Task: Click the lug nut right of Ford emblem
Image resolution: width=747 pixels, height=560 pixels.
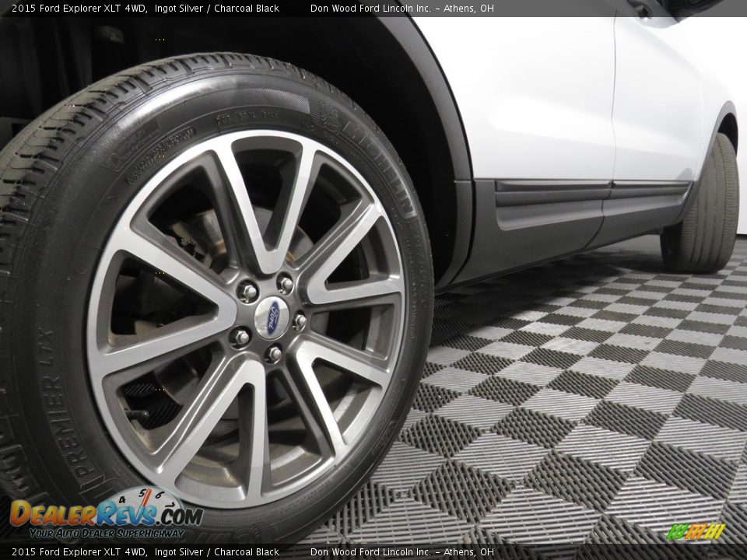Action: pyautogui.click(x=299, y=320)
